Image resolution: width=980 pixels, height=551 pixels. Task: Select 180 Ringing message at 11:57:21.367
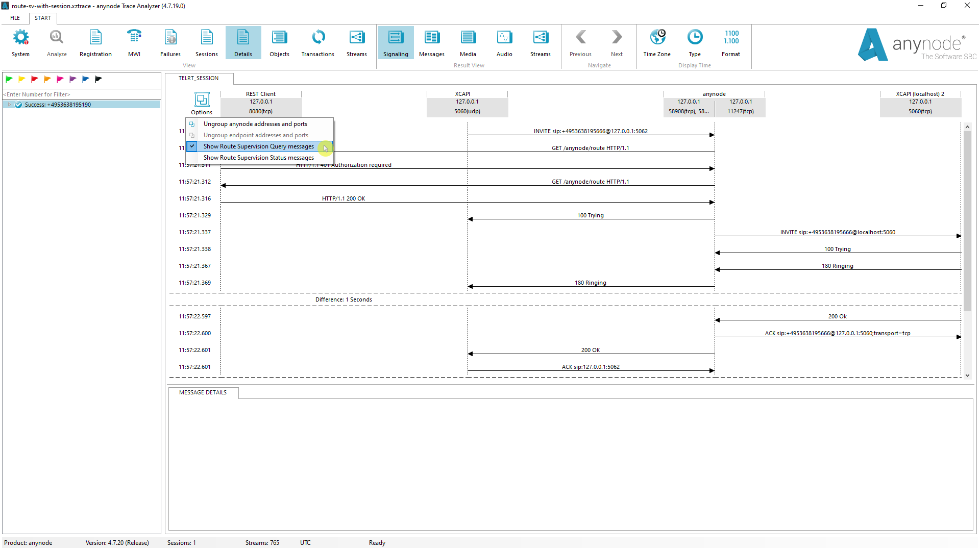click(838, 266)
